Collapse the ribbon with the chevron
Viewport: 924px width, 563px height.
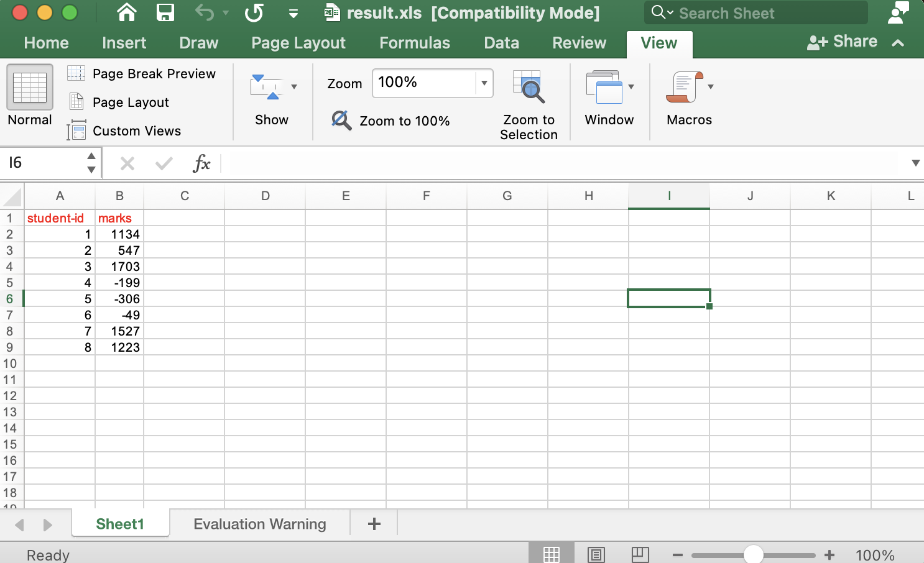click(x=898, y=43)
